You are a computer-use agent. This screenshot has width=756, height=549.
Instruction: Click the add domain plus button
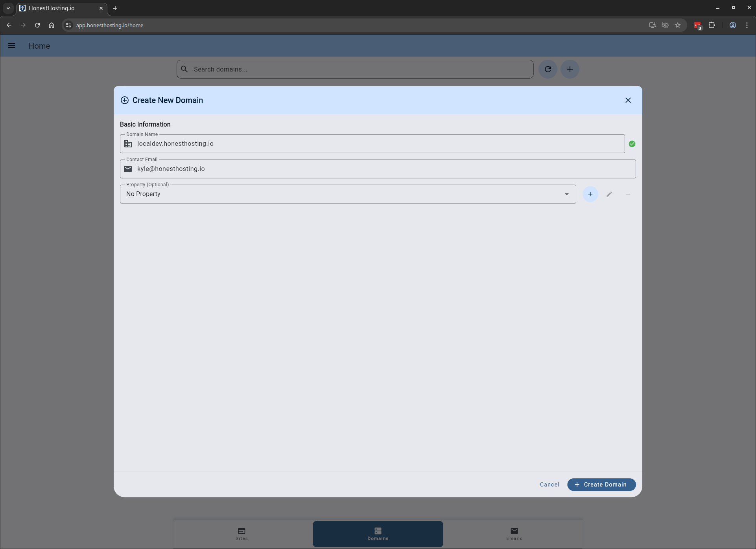(570, 69)
